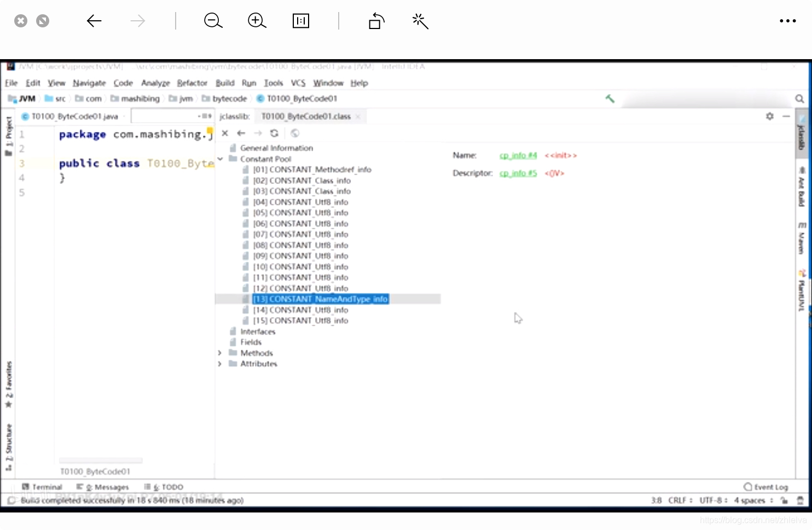Click the jclasslib refresh icon
The image size is (812, 530).
coord(274,133)
